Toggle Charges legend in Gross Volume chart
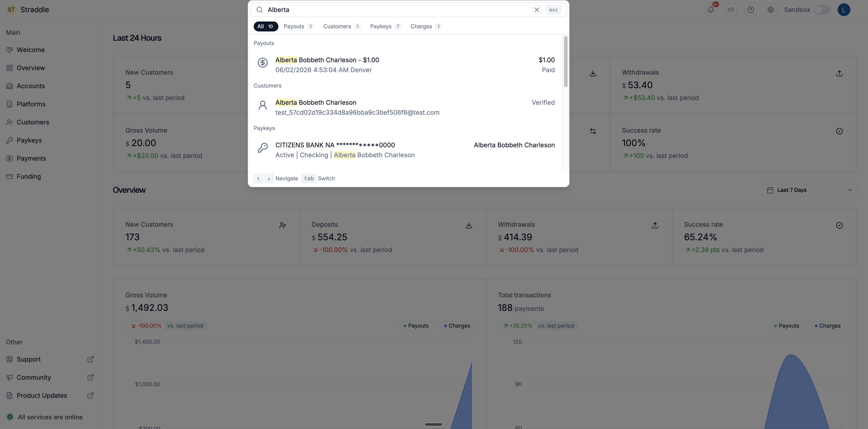Viewport: 868px width, 429px height. click(457, 326)
